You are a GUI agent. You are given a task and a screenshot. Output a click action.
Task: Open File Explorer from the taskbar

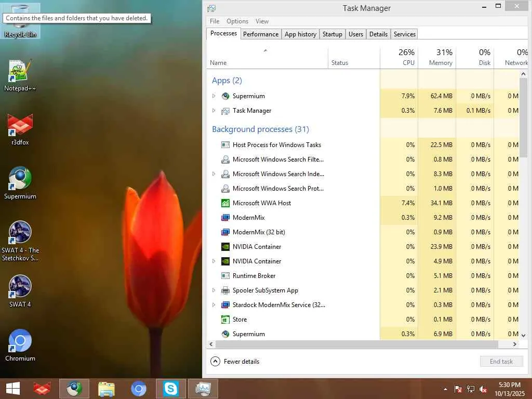[x=106, y=389]
